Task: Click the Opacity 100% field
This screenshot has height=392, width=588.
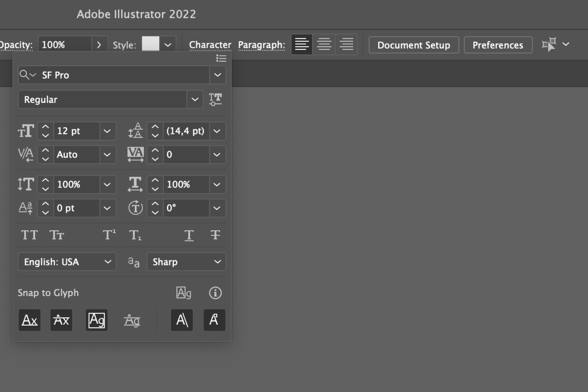Action: pos(65,45)
